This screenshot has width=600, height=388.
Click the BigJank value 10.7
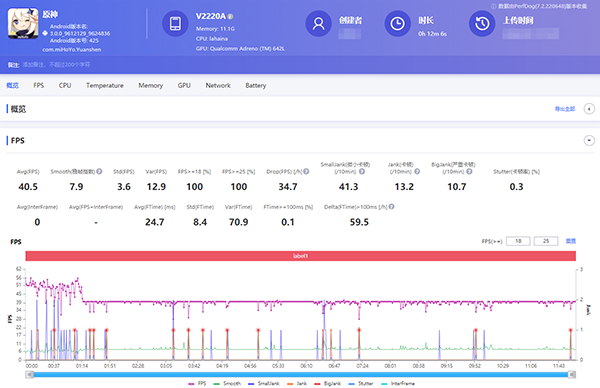tap(457, 187)
